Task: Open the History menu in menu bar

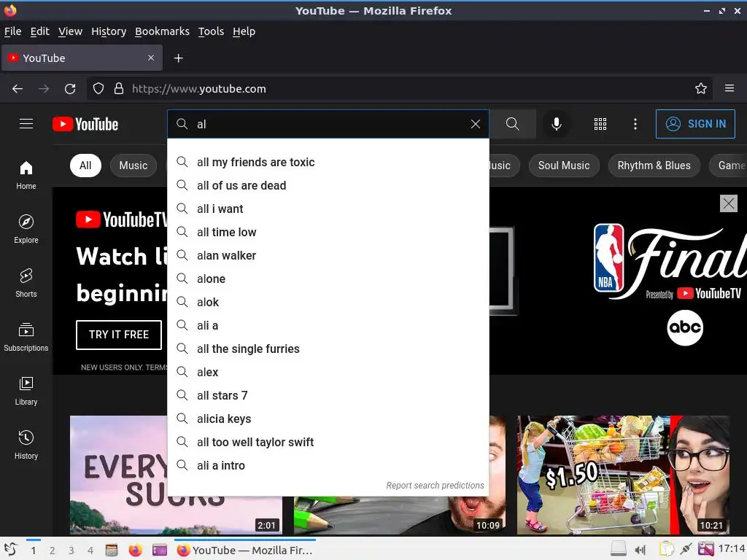Action: click(109, 31)
